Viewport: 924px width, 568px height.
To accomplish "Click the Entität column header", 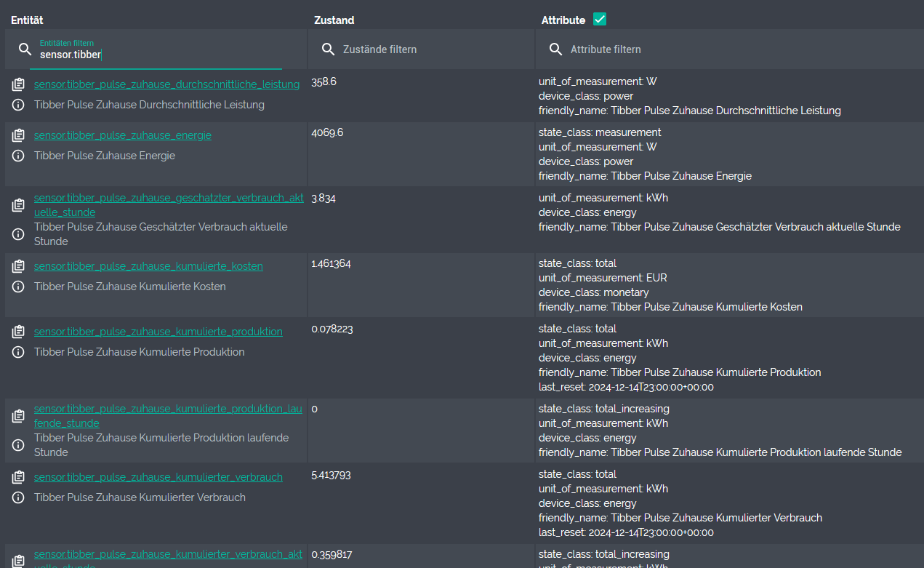I will point(27,20).
